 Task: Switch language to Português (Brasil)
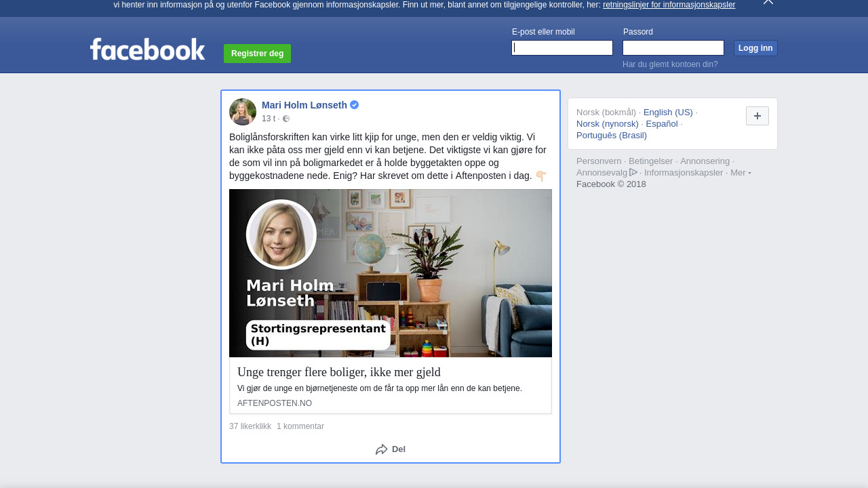click(612, 136)
